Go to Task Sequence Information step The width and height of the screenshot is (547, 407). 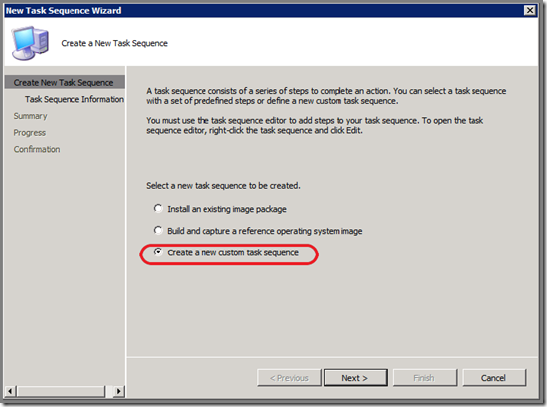tap(74, 99)
